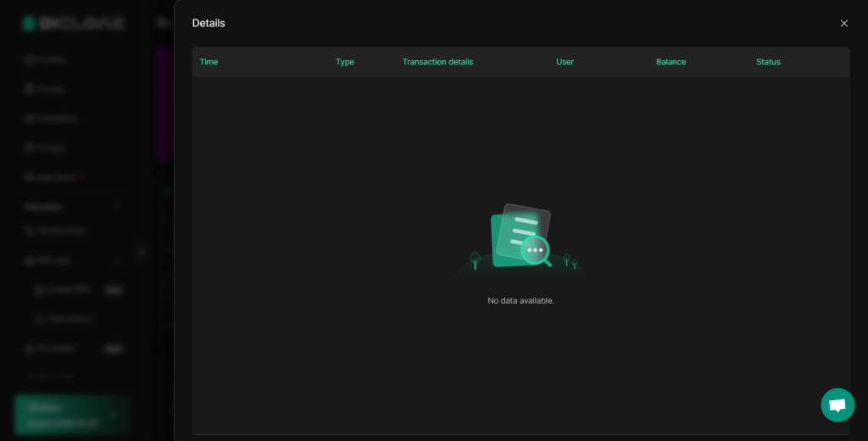Screen dimensions: 868x441
Task: Click the magnifier icon in the empty-state graphic
Action: click(536, 251)
